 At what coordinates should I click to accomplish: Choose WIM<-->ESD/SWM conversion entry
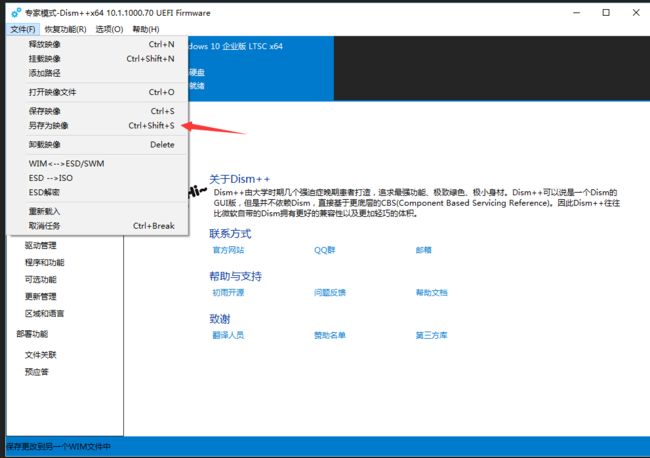[x=98, y=164]
